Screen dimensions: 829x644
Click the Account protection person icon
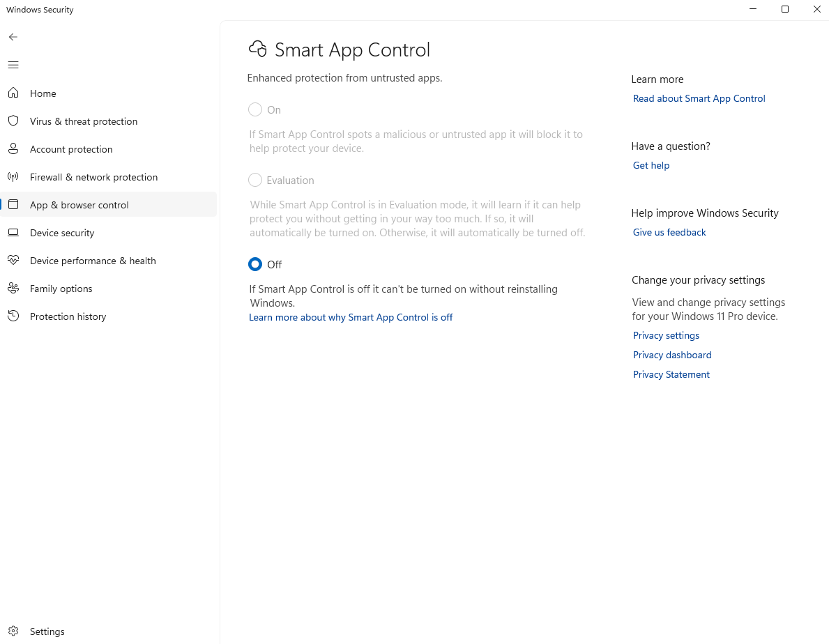(13, 148)
